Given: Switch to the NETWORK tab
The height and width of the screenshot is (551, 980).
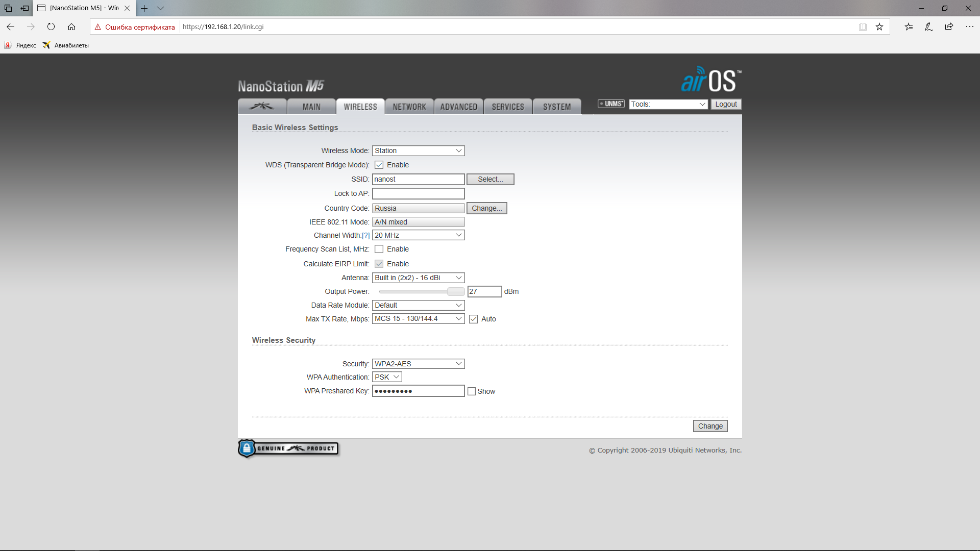Looking at the screenshot, I should pyautogui.click(x=409, y=107).
